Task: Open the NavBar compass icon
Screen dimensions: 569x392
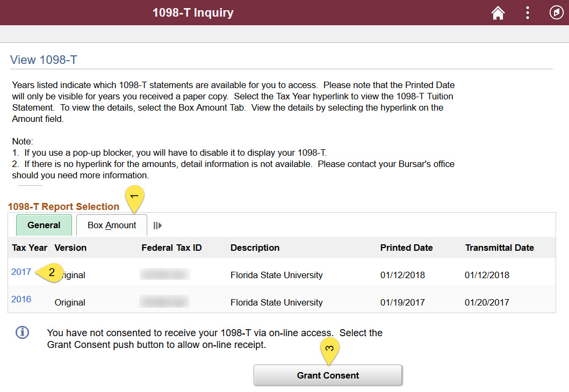Action: [556, 13]
